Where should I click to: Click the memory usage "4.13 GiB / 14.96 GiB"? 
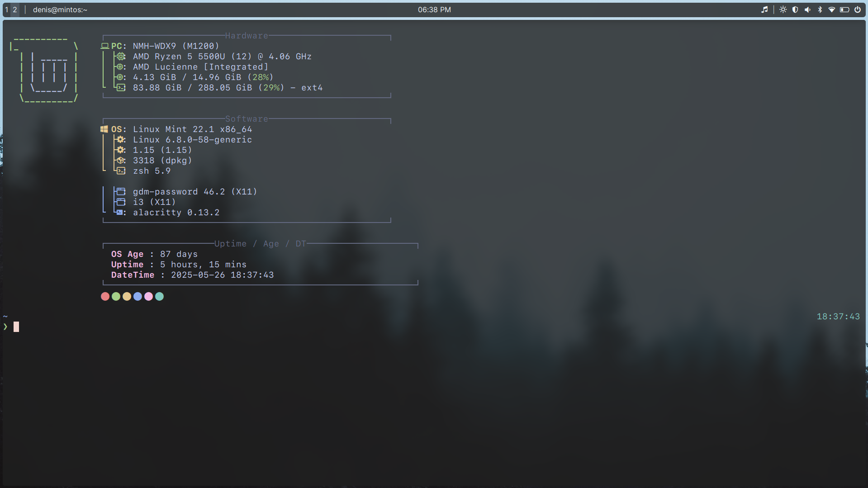click(x=187, y=77)
